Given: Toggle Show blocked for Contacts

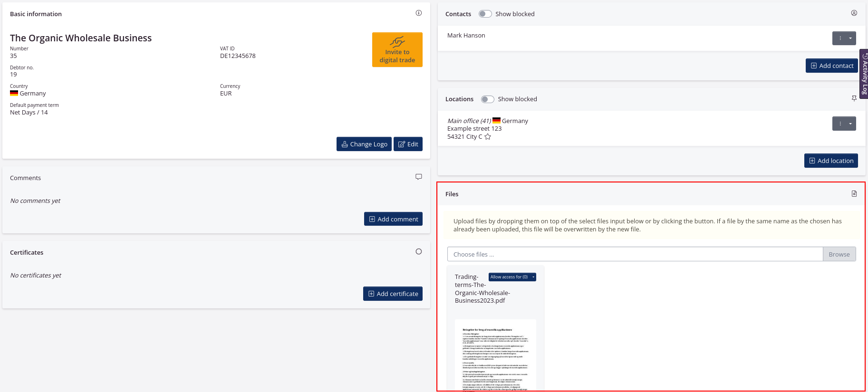Looking at the screenshot, I should [x=485, y=14].
